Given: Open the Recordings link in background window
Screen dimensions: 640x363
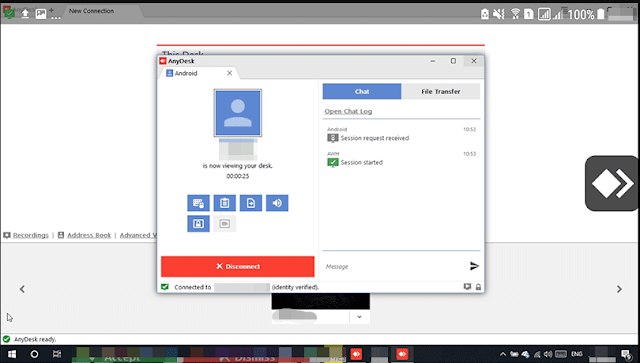Looking at the screenshot, I should click(x=31, y=235).
